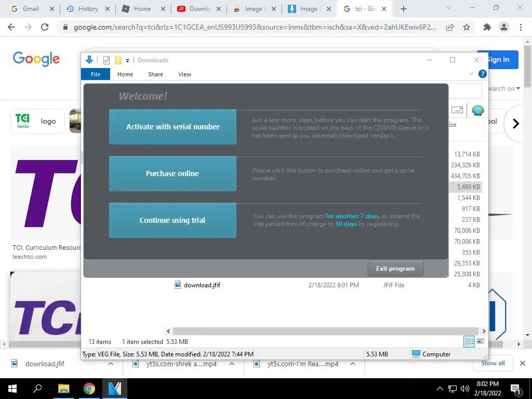
Task: Click next arrow on Google suggestion chips
Action: [x=516, y=124]
